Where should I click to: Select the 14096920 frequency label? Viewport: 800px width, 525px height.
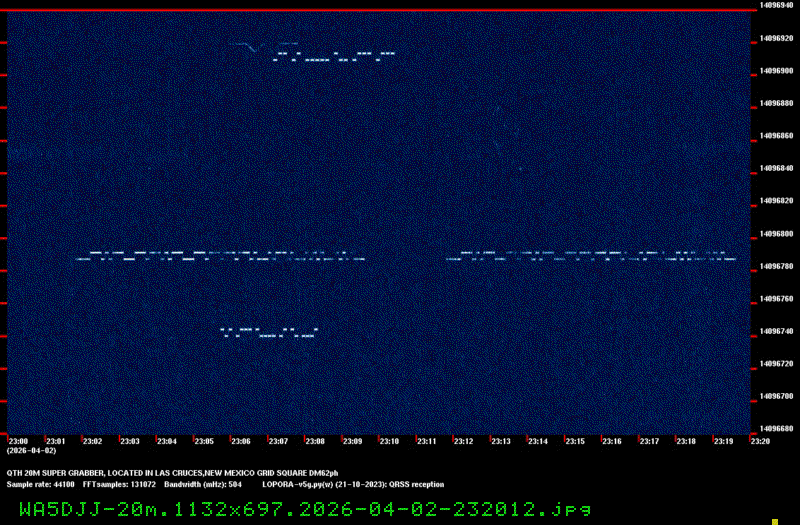777,38
